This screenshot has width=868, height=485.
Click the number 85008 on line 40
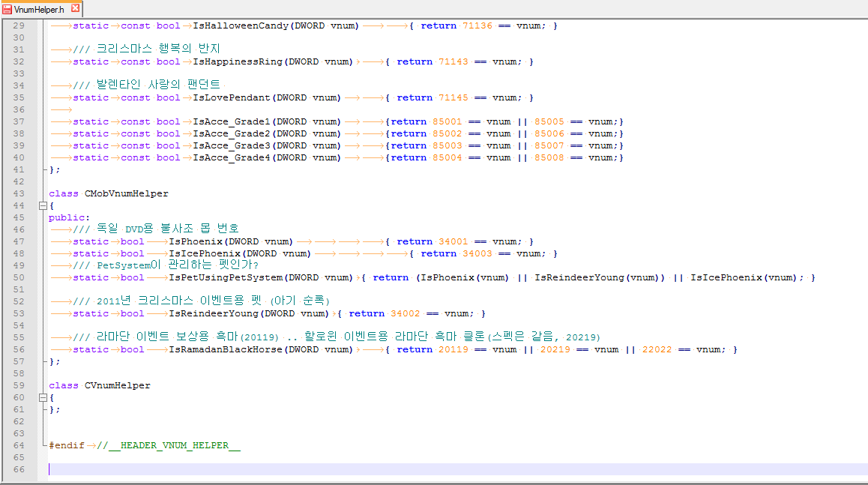pyautogui.click(x=549, y=157)
